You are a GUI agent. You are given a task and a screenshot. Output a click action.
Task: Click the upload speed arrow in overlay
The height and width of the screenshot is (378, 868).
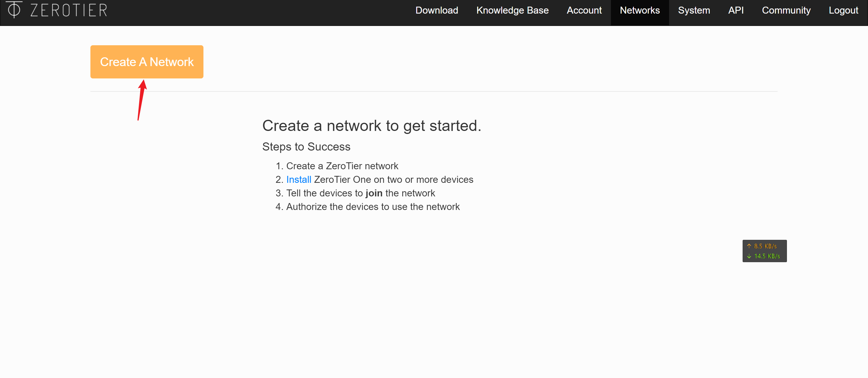tap(749, 246)
